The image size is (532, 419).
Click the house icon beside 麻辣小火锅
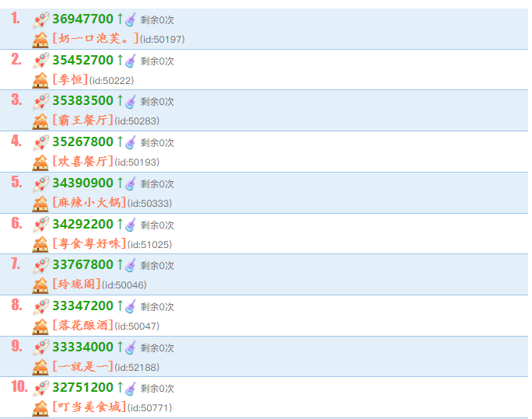(40, 203)
